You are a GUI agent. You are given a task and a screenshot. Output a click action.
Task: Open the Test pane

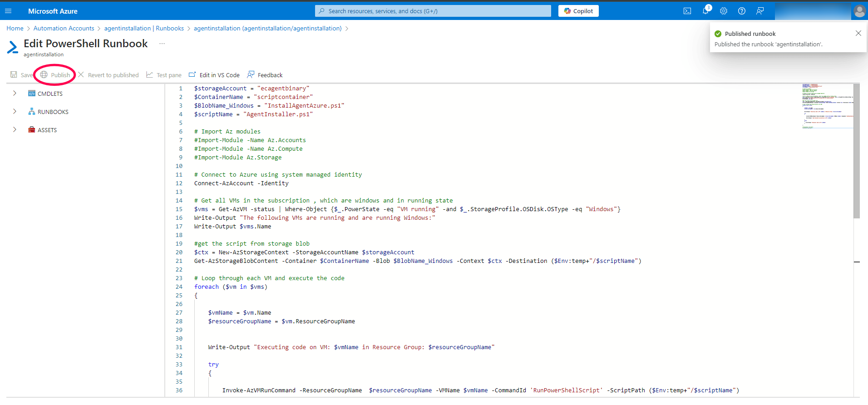pos(164,75)
